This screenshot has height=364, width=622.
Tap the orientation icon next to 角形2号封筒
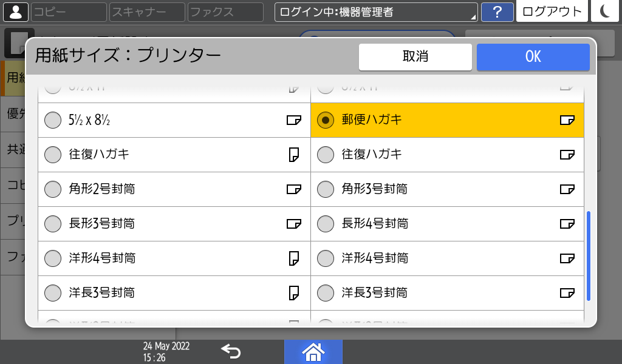[295, 189]
